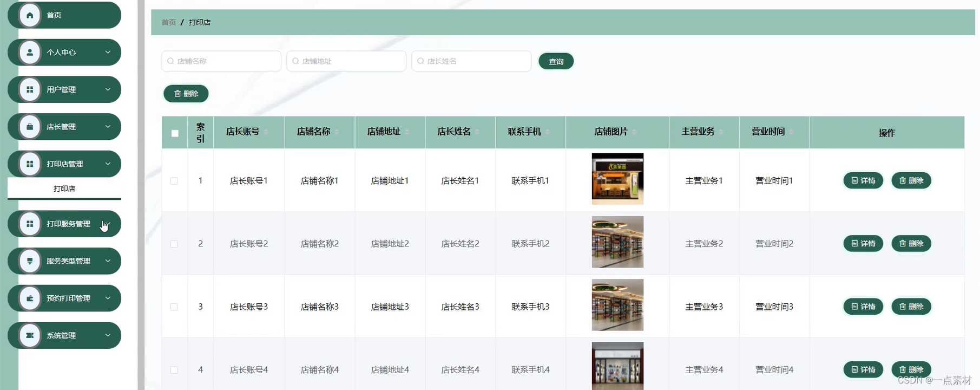Collapse the 打印店管理 menu chevron
The width and height of the screenshot is (980, 390).
tap(108, 164)
